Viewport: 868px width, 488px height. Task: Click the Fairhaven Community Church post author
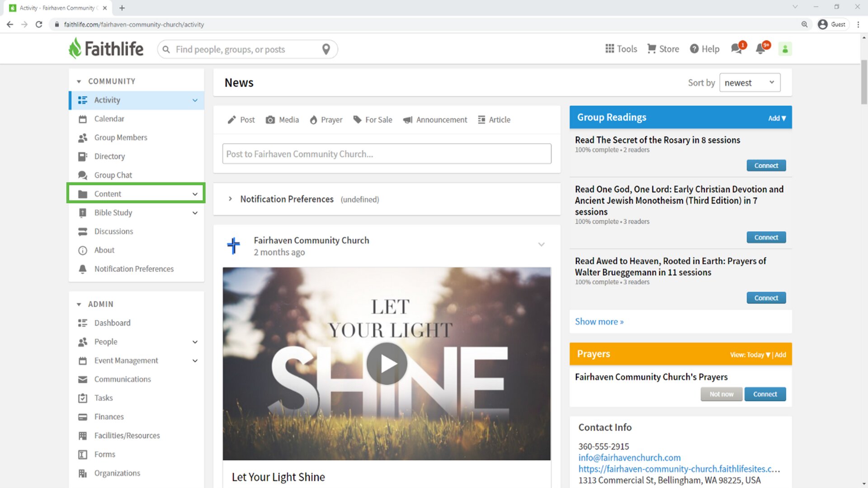(x=311, y=240)
